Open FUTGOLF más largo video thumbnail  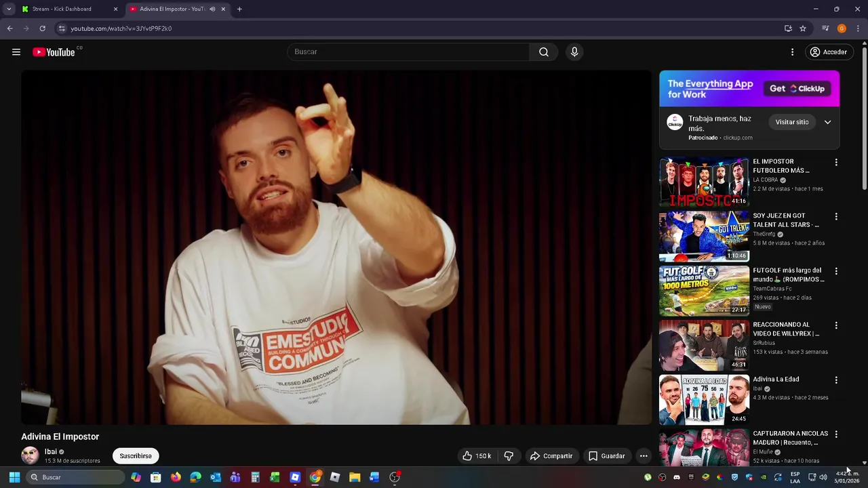pos(704,291)
